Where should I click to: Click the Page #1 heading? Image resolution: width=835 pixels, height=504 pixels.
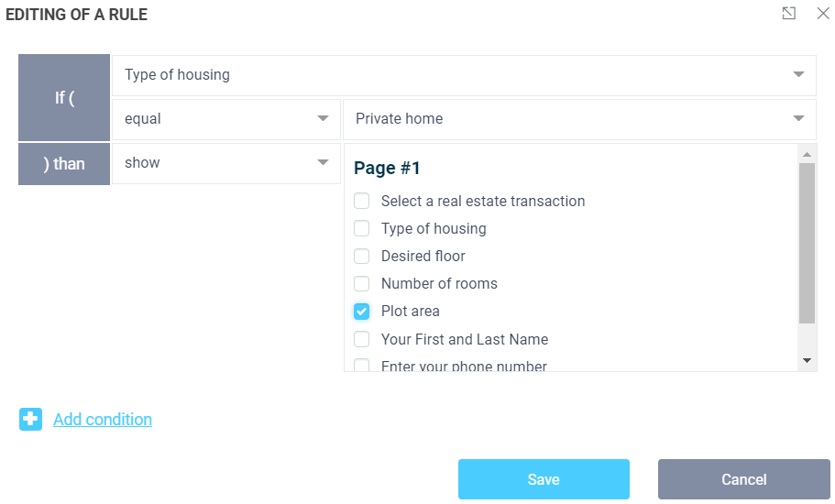tap(387, 169)
